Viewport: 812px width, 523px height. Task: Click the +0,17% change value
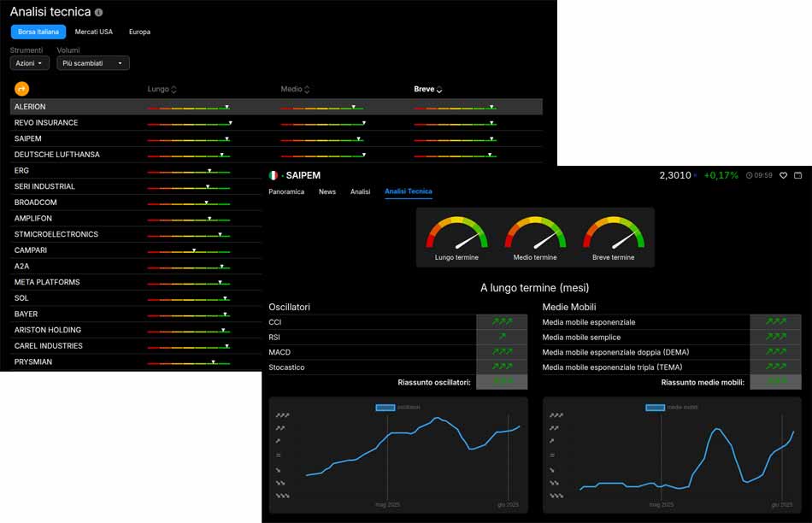[721, 175]
